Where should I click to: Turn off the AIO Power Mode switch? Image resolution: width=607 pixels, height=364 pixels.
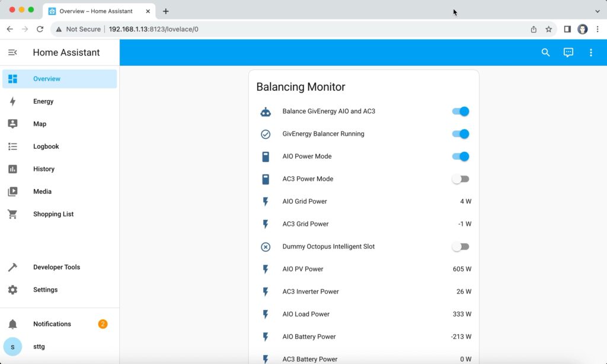pyautogui.click(x=461, y=157)
